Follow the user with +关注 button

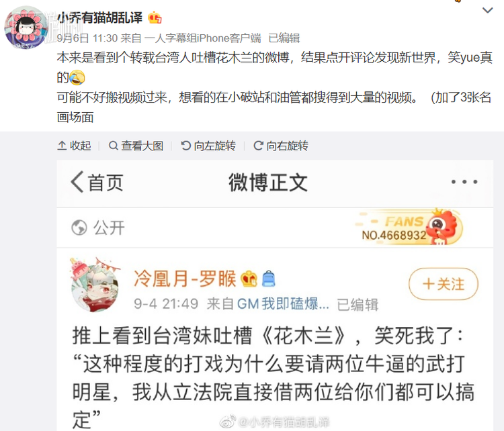[x=444, y=284]
